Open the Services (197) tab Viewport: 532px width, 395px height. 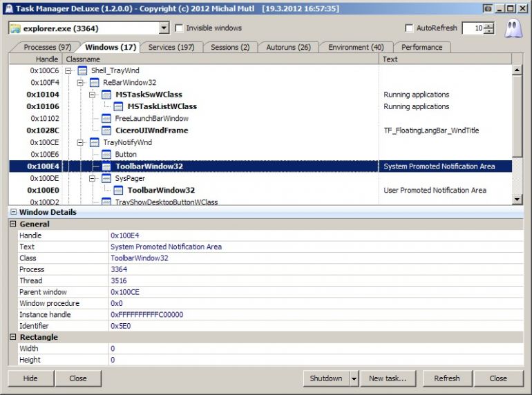[x=171, y=47]
